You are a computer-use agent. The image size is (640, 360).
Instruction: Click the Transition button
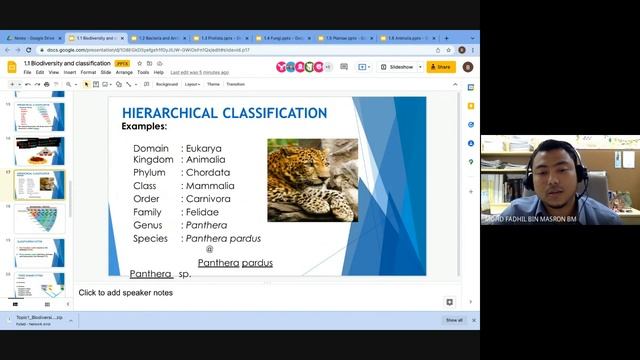236,84
